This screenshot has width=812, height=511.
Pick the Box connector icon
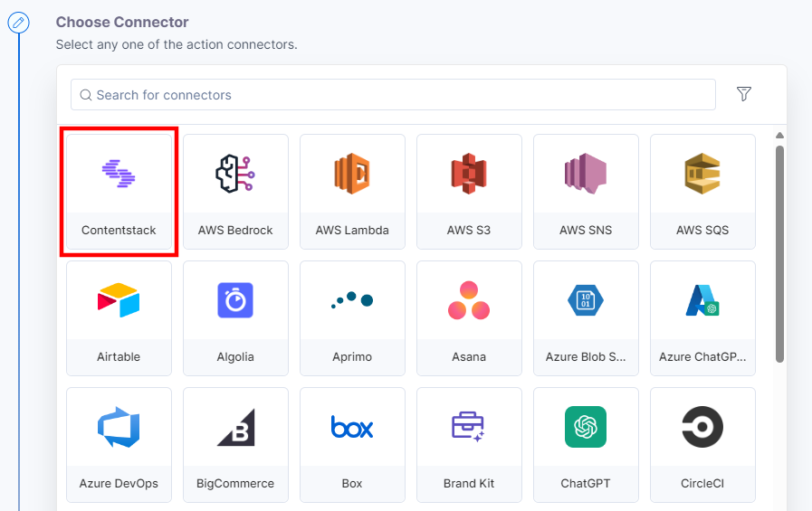(x=352, y=428)
